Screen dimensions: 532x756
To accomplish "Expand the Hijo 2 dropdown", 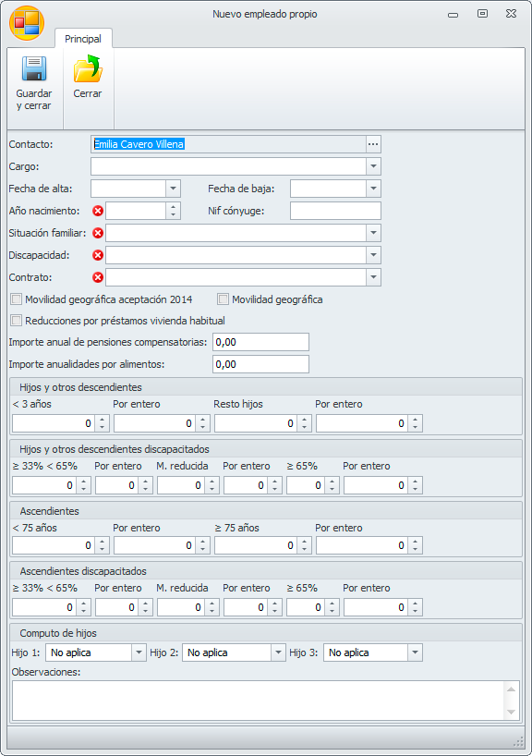I will click(x=278, y=652).
